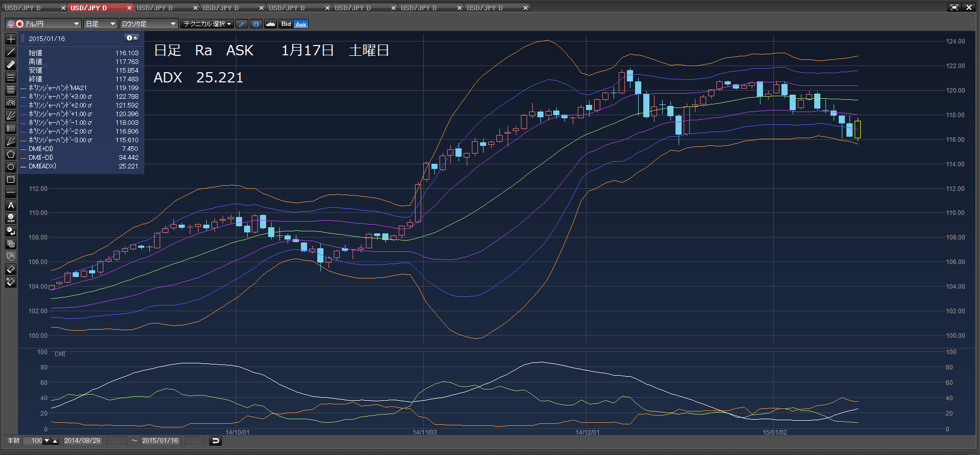980x455 pixels.
Task: Click the 安値 value 115.854
Action: tap(127, 71)
